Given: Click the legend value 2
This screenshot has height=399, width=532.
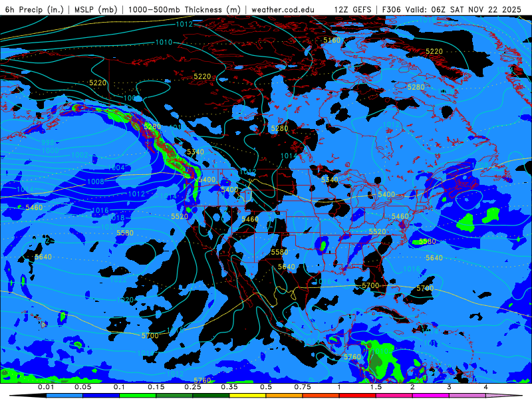Looking at the screenshot, I should pos(412,387).
